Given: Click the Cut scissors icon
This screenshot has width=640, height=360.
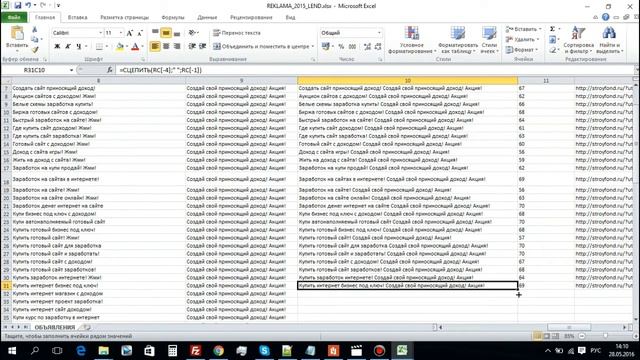Looking at the screenshot, I should click(35, 30).
